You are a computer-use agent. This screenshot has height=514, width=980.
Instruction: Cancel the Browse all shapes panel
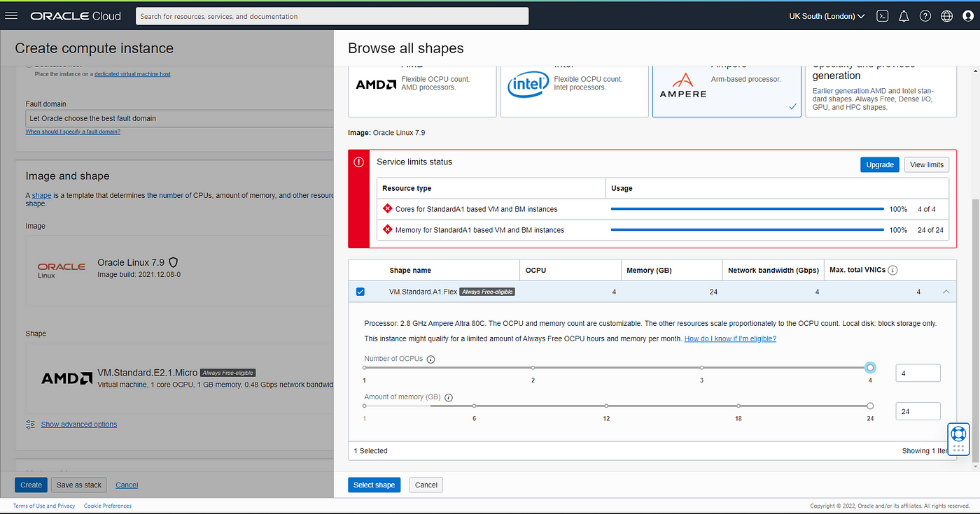tap(426, 485)
